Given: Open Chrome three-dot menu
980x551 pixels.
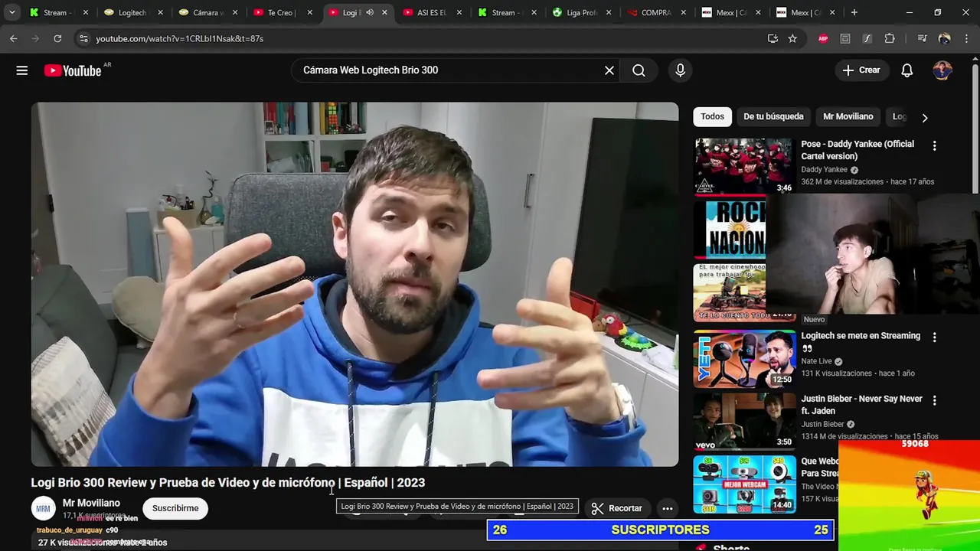Looking at the screenshot, I should [965, 38].
